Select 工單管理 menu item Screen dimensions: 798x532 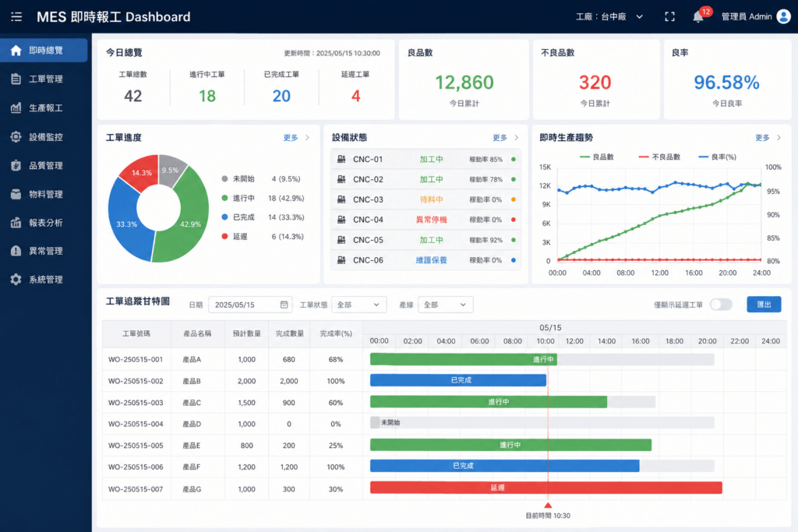(44, 79)
